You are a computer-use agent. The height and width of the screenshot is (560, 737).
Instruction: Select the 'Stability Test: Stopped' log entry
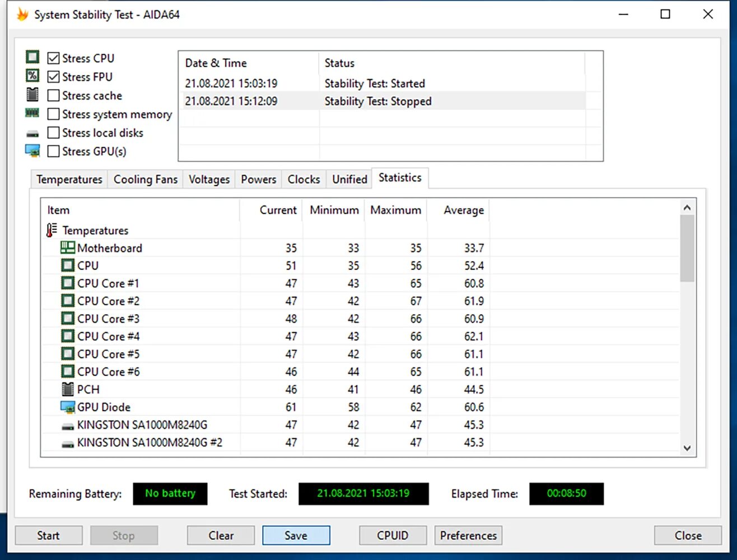coord(383,101)
